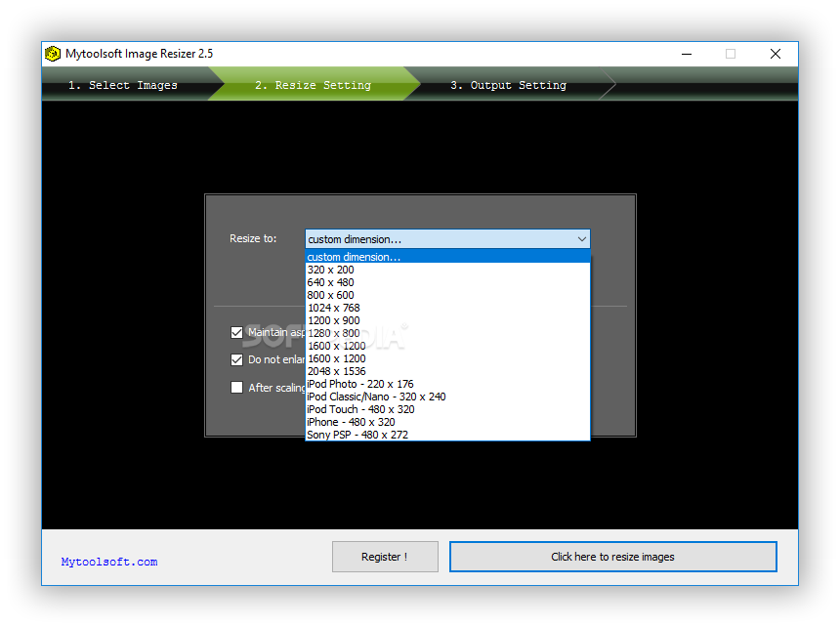Open the 2. Resize Setting step
840x627 pixels.
pyautogui.click(x=313, y=85)
